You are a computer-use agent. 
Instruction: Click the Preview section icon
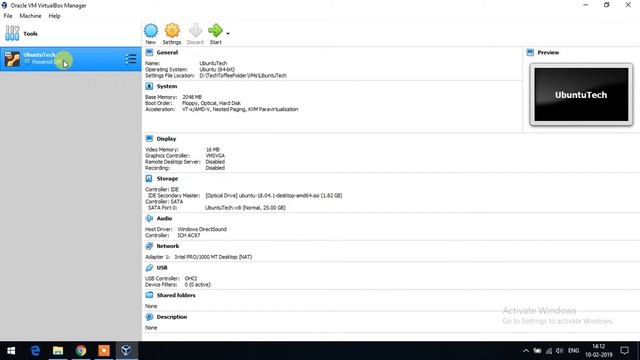[x=530, y=52]
